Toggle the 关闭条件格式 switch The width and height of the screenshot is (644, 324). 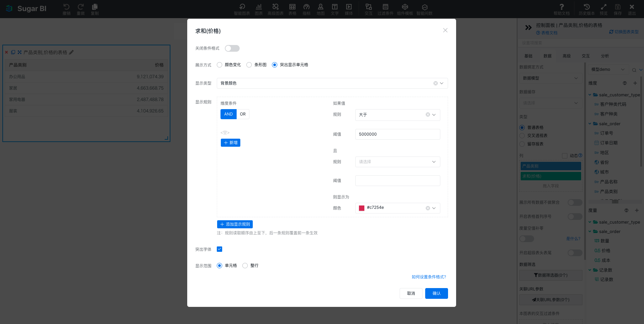pos(232,48)
